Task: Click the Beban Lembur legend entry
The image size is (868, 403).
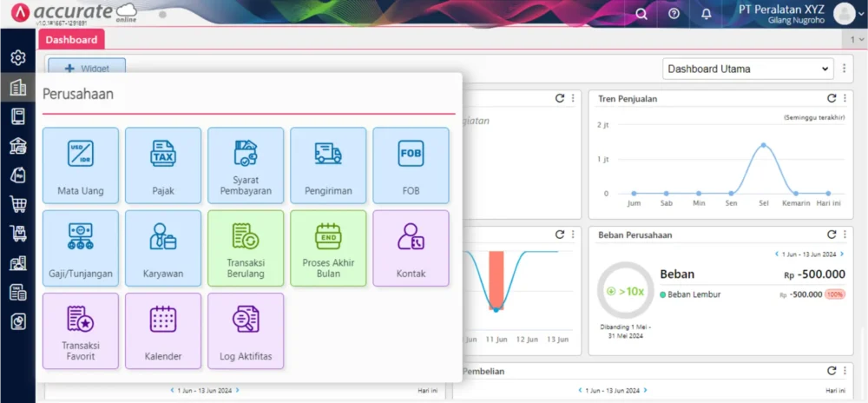Action: click(x=690, y=294)
